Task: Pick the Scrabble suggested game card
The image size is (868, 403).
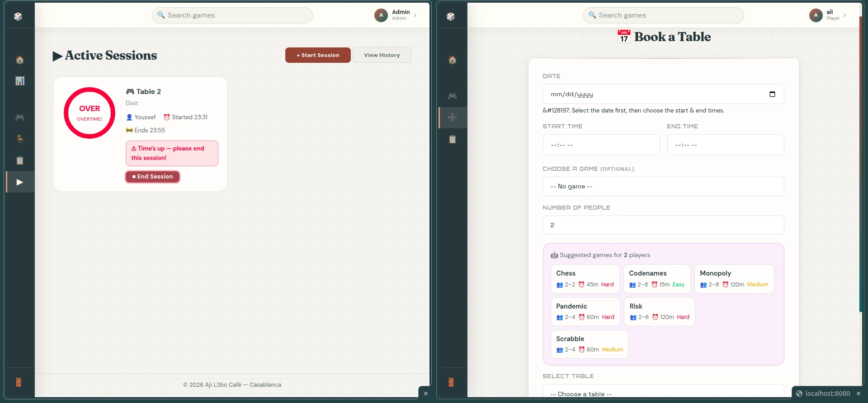Action: 590,344
